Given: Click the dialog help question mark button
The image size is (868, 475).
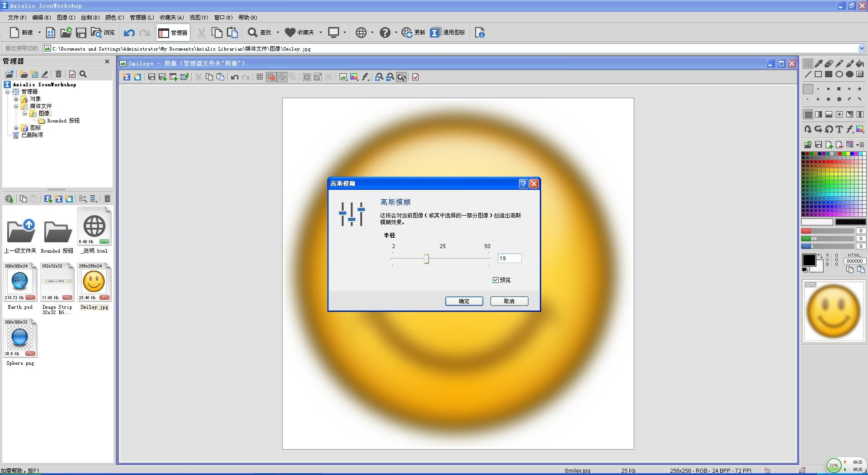Looking at the screenshot, I should coord(523,183).
